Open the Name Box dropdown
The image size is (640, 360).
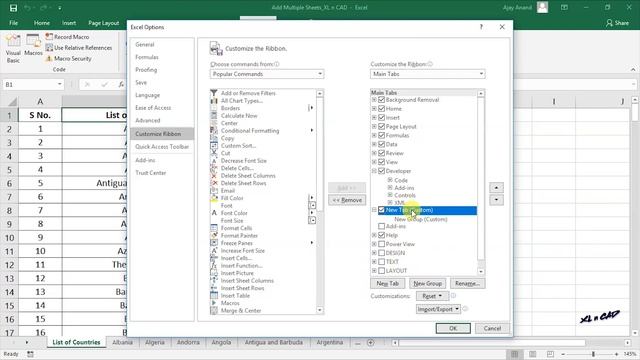point(60,84)
